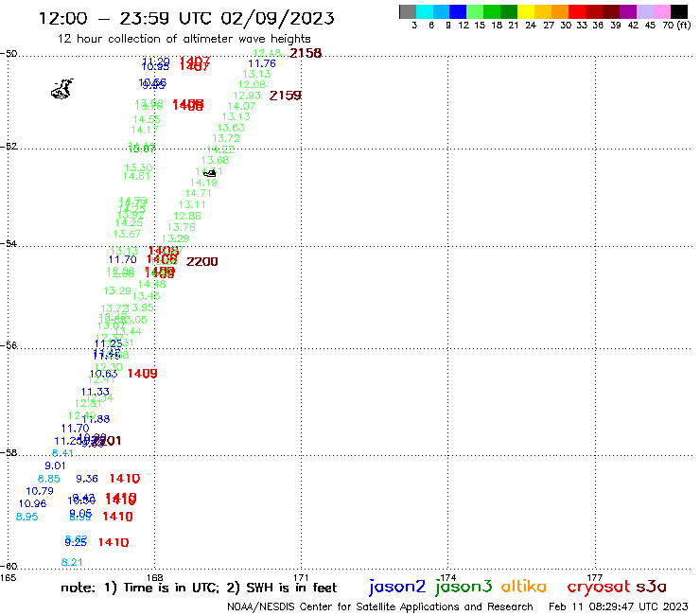
Task: Click the blue wave height 11.76
Action: pos(262,64)
